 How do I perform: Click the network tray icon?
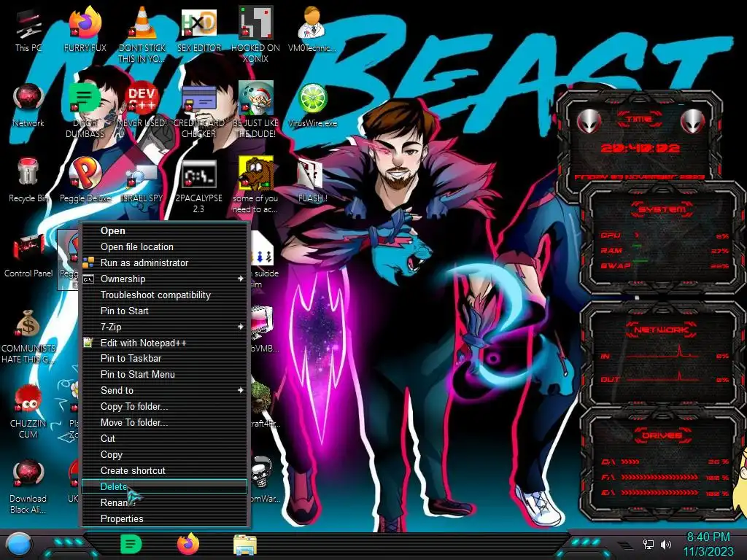(x=648, y=544)
